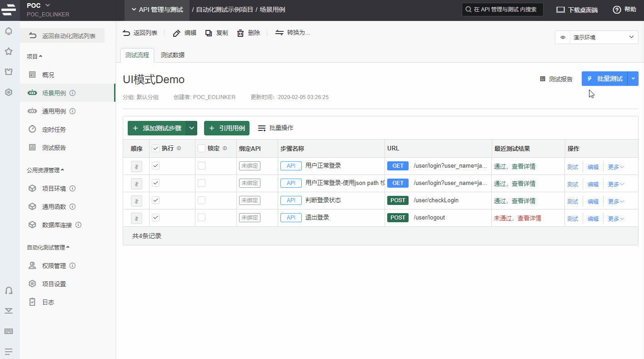The height and width of the screenshot is (359, 644).
Task: Toggle the 执行 header select-all checkbox
Action: [x=156, y=149]
